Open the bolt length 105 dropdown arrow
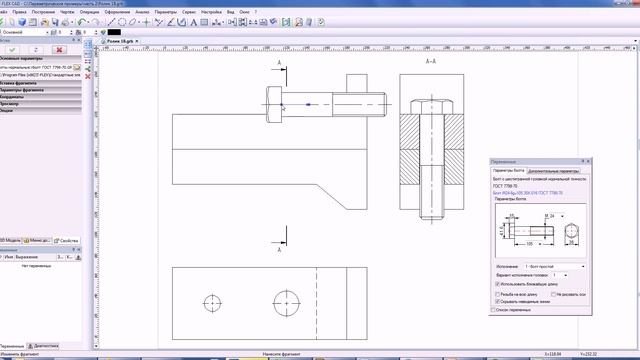Viewport: 640px width, 360px height. click(x=540, y=244)
